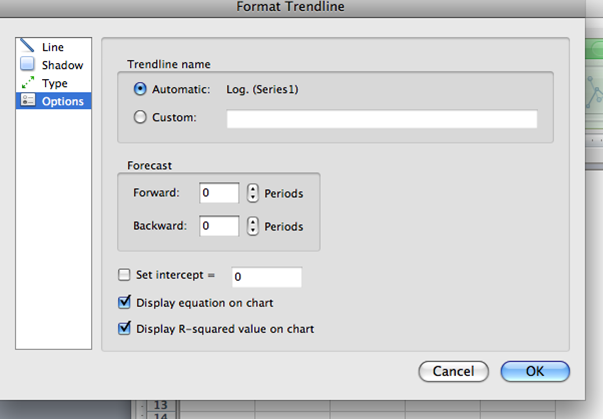Open the Line settings in the sidebar
Image resolution: width=603 pixels, height=419 pixels.
pos(52,47)
